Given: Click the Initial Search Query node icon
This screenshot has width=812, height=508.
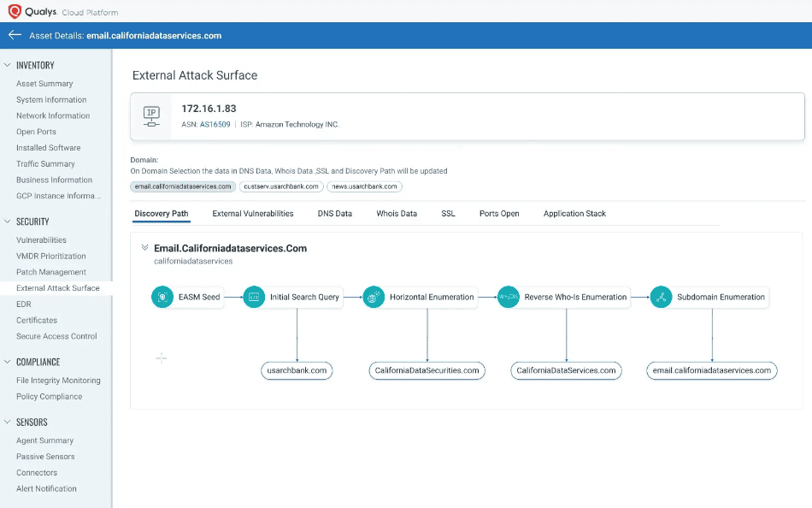Looking at the screenshot, I should pos(254,297).
